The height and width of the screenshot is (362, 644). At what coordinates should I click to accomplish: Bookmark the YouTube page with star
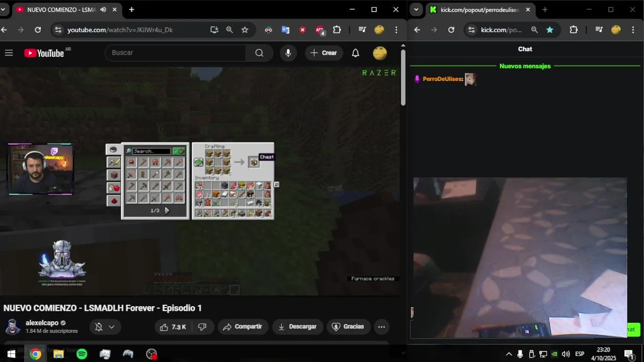[x=245, y=30]
